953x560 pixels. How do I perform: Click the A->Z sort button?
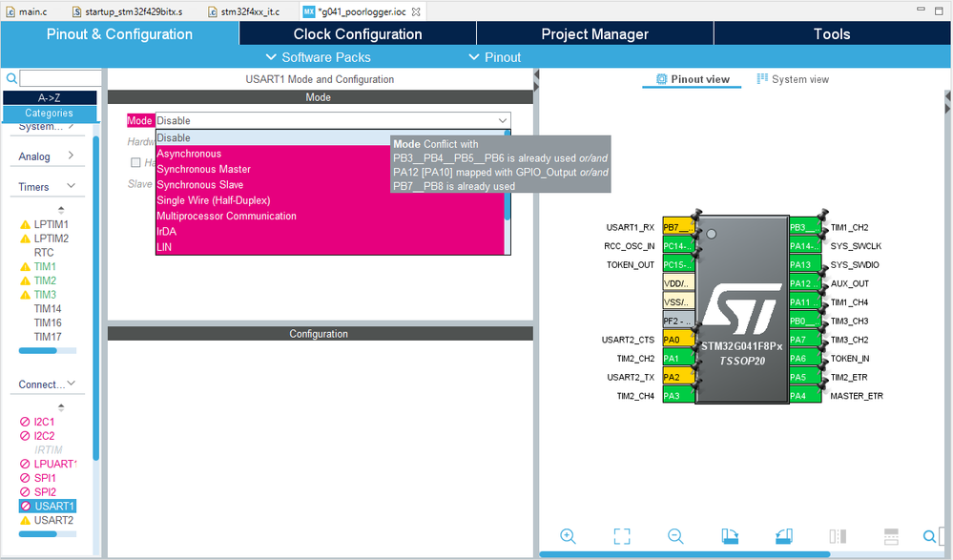(x=50, y=98)
